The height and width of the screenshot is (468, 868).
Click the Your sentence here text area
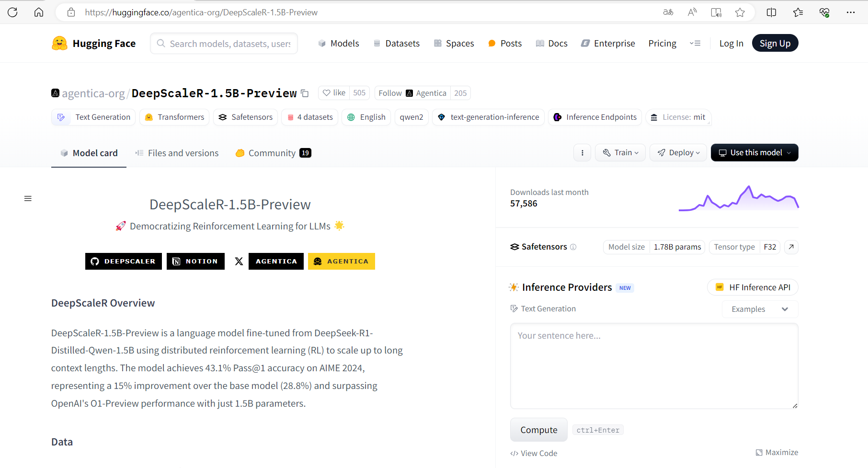click(654, 366)
